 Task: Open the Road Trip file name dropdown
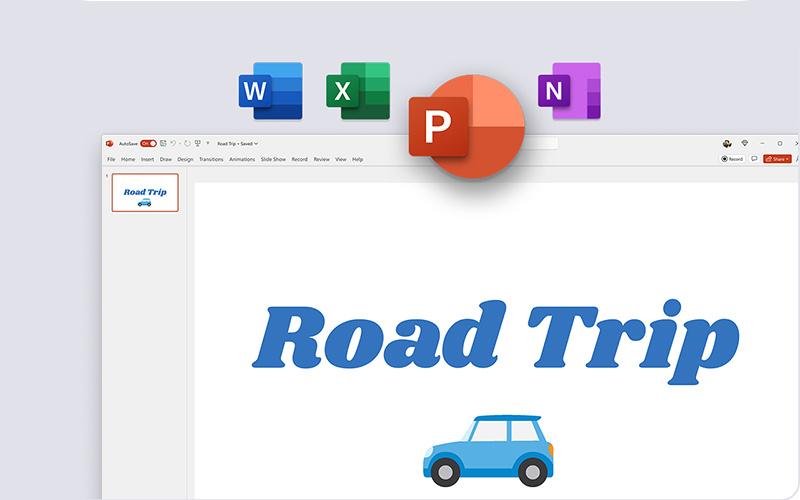(238, 143)
